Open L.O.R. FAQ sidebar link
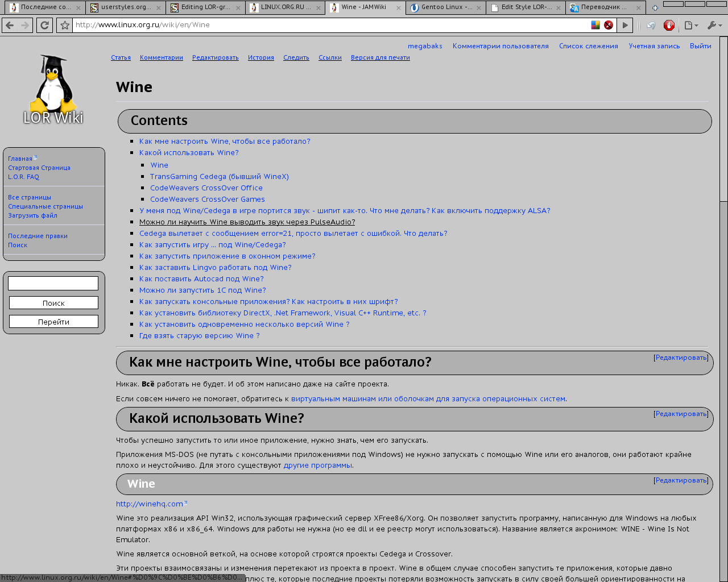728x582 pixels. (23, 177)
